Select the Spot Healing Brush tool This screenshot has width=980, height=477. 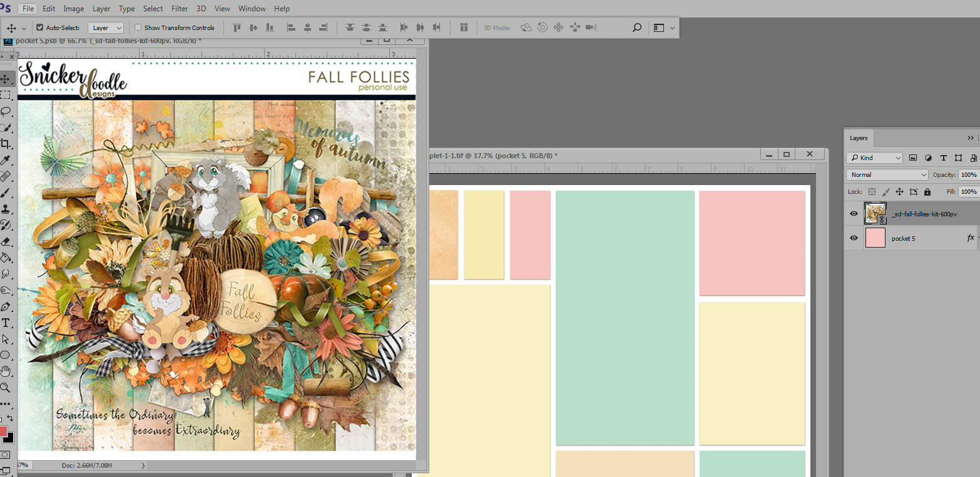point(6,176)
